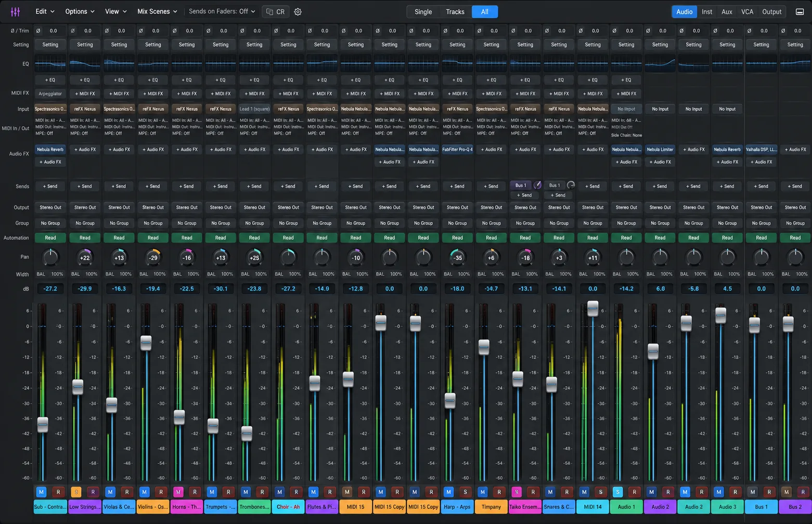Screen dimensions: 812x524
Task: Add an EQ on Trombones channel
Action: 254,80
